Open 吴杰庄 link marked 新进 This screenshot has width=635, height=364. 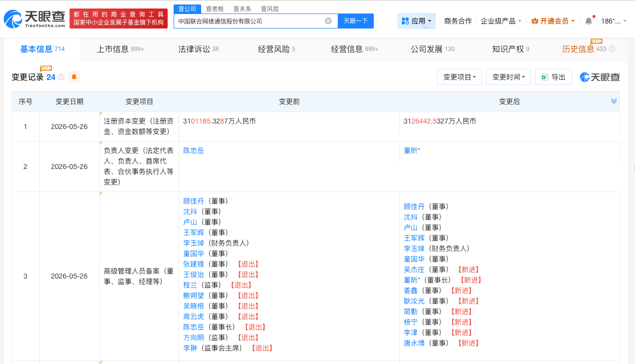pos(414,269)
